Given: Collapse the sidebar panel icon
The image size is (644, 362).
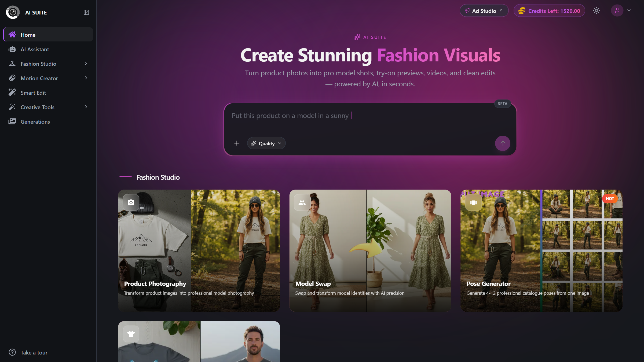Looking at the screenshot, I should tap(86, 12).
